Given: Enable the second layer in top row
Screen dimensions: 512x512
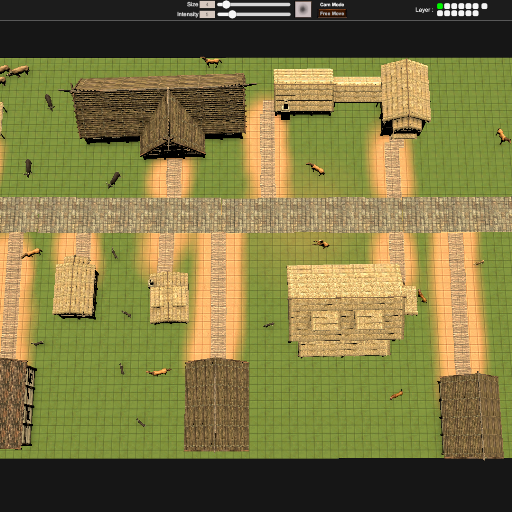Looking at the screenshot, I should [x=447, y=6].
